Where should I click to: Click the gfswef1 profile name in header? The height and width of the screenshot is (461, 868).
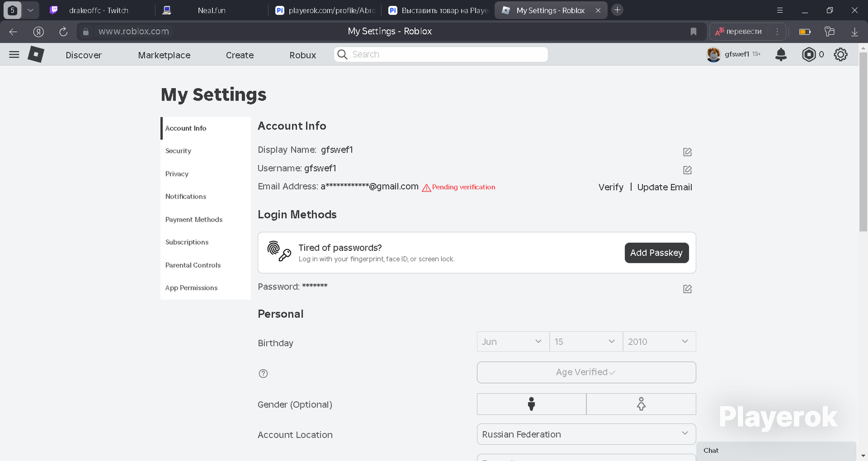pyautogui.click(x=737, y=54)
